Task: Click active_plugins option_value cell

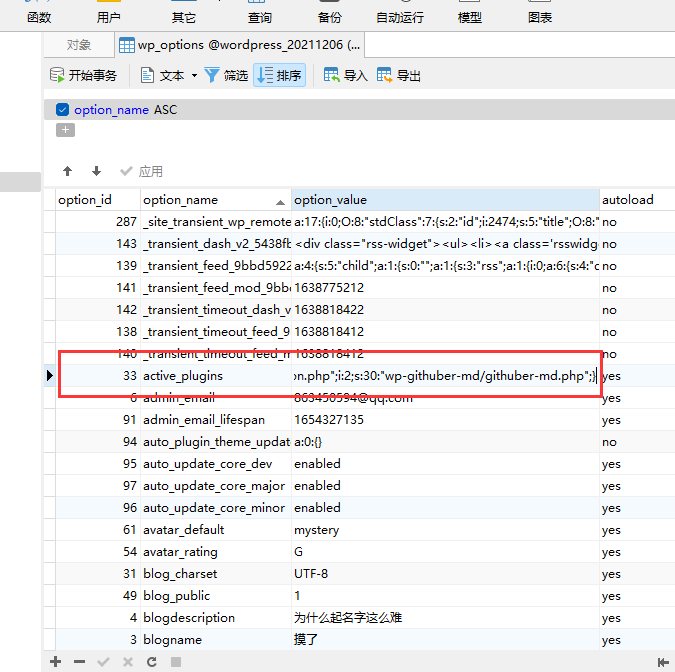Action: coord(445,376)
